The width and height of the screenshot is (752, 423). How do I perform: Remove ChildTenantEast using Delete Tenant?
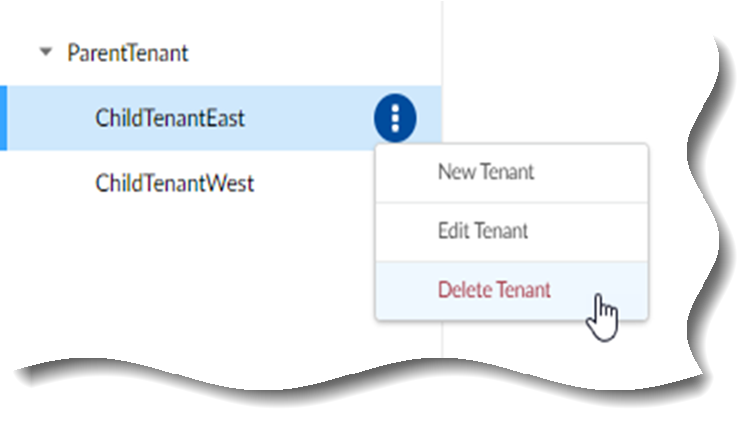click(x=494, y=290)
